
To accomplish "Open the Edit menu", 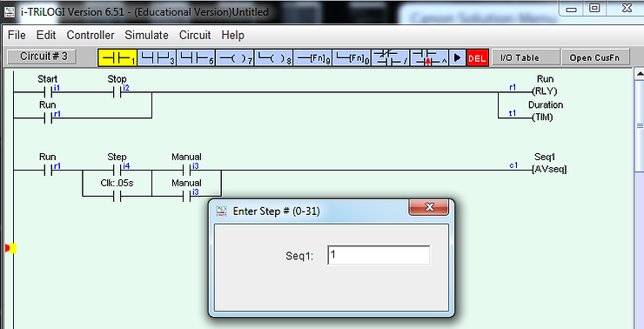I will point(46,36).
